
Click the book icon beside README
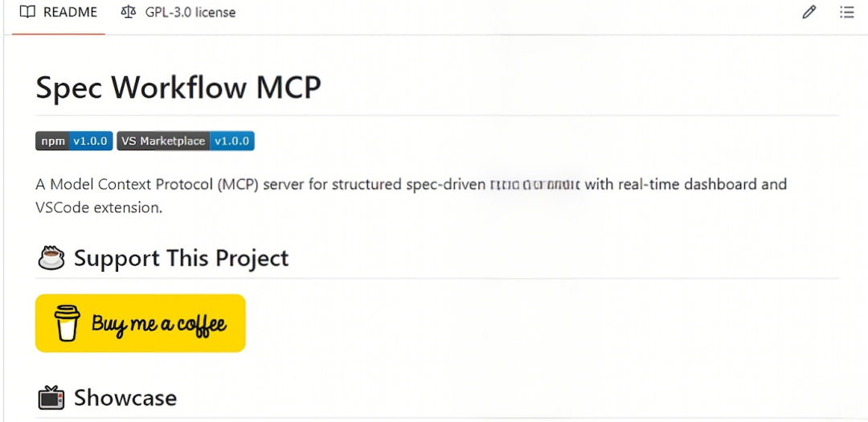click(x=27, y=12)
